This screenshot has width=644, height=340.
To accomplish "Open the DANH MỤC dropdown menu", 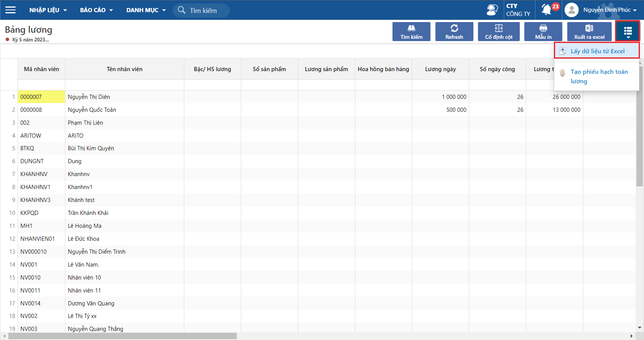I will pyautogui.click(x=146, y=10).
